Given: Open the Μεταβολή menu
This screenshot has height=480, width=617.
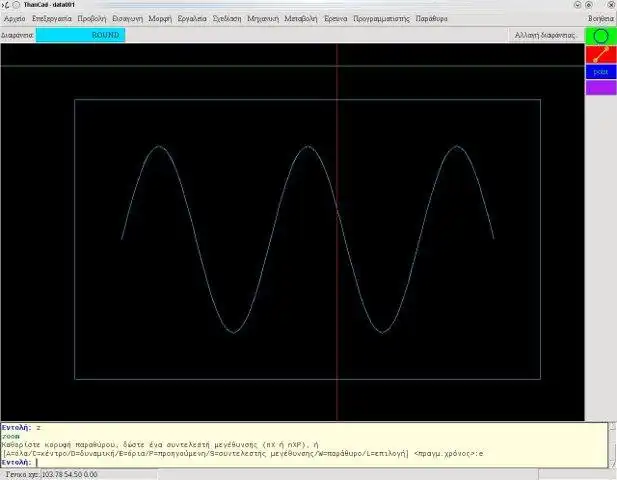Looking at the screenshot, I should (x=301, y=18).
